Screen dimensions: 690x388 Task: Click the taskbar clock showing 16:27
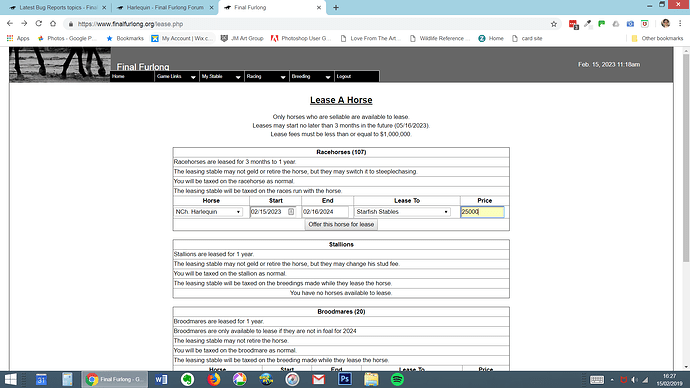click(669, 380)
